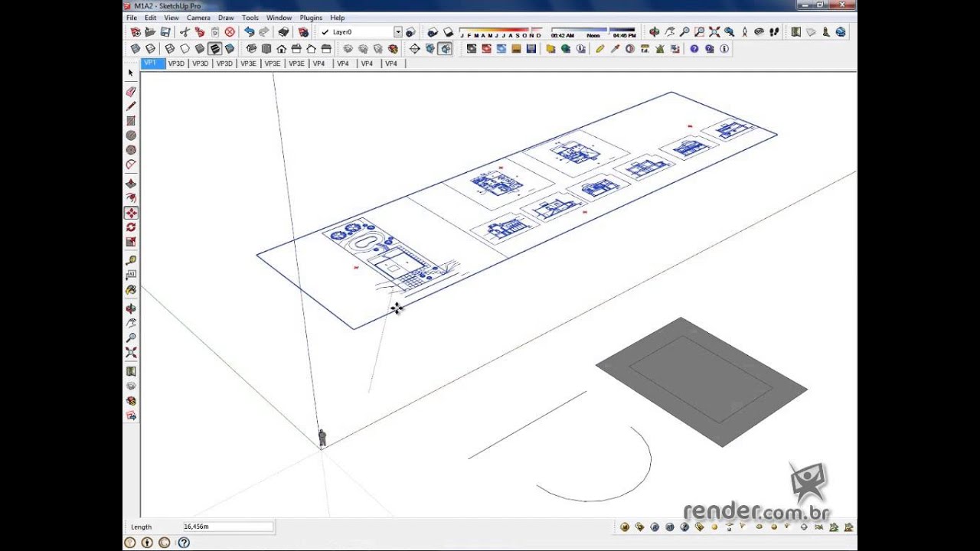This screenshot has height=551, width=980.
Task: Click the Length measurement input field
Action: [x=227, y=527]
